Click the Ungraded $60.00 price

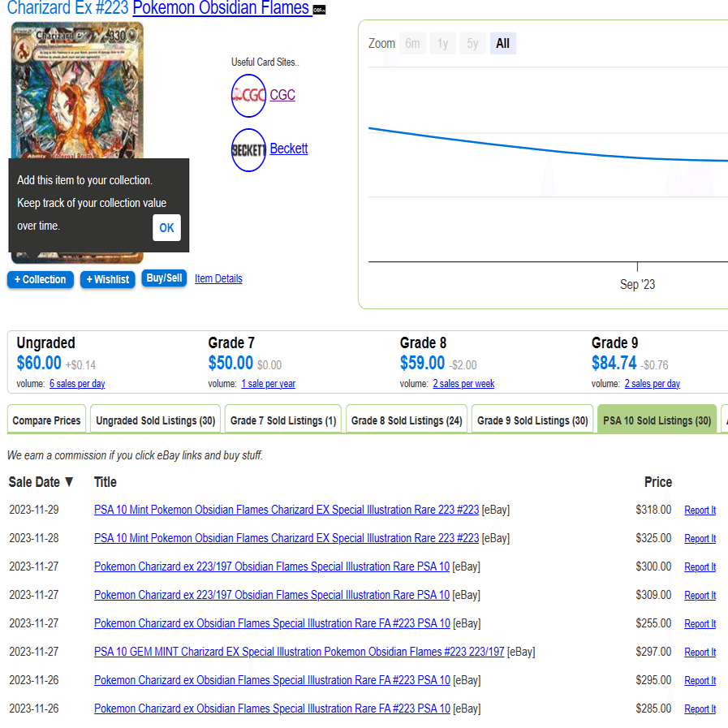pos(39,363)
